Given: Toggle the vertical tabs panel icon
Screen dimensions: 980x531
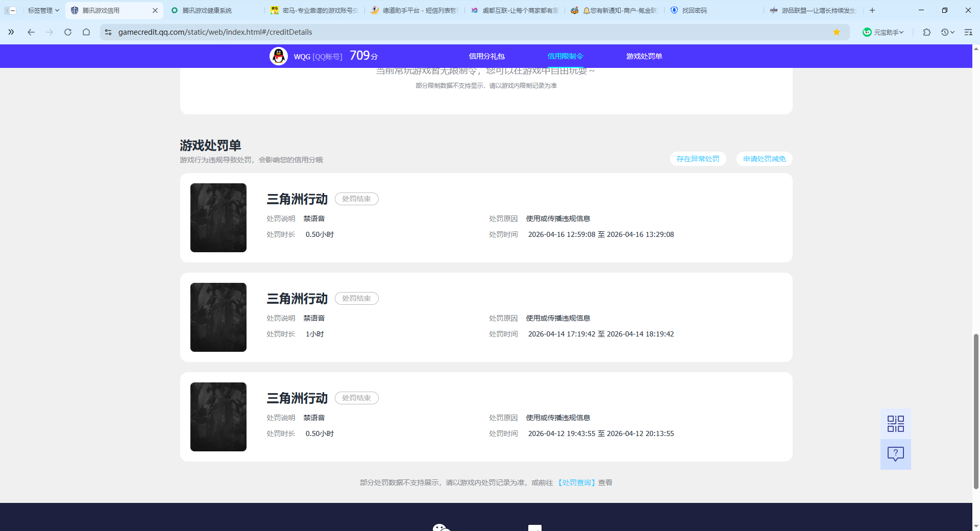Looking at the screenshot, I should pyautogui.click(x=10, y=10).
